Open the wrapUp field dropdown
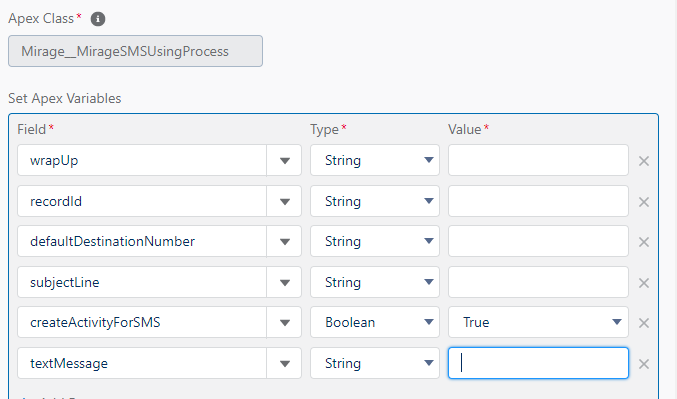This screenshot has height=399, width=677. [x=284, y=161]
